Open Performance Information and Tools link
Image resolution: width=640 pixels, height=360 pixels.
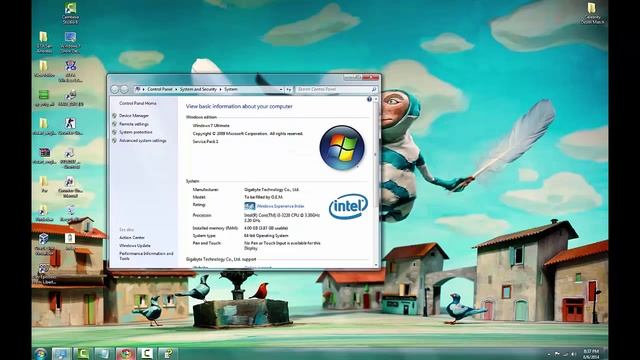[146, 256]
